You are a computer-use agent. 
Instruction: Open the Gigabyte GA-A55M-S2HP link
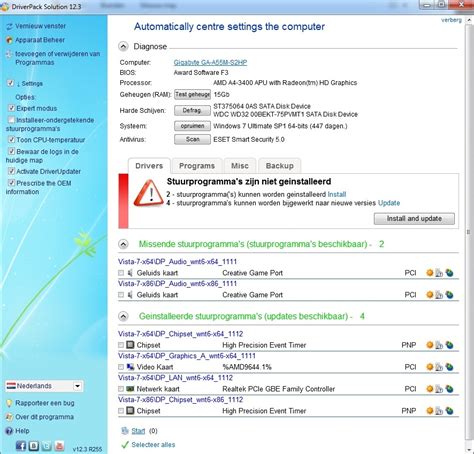[x=210, y=62]
